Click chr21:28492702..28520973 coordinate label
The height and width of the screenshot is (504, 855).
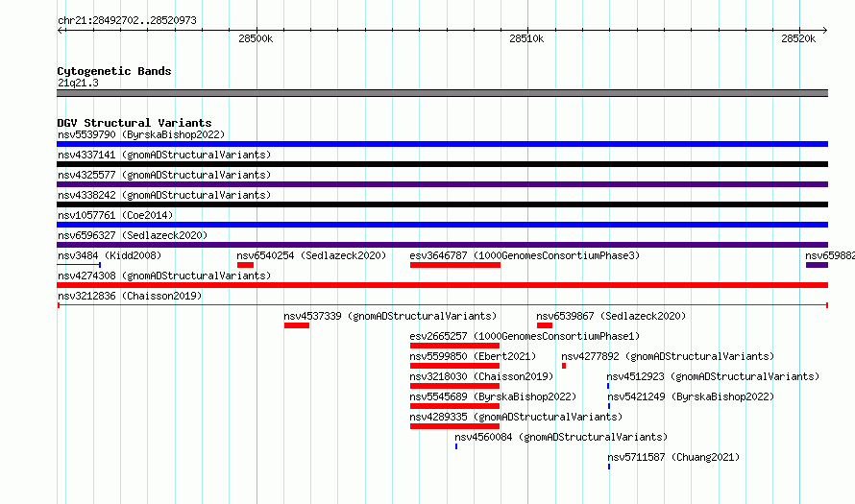coord(127,21)
